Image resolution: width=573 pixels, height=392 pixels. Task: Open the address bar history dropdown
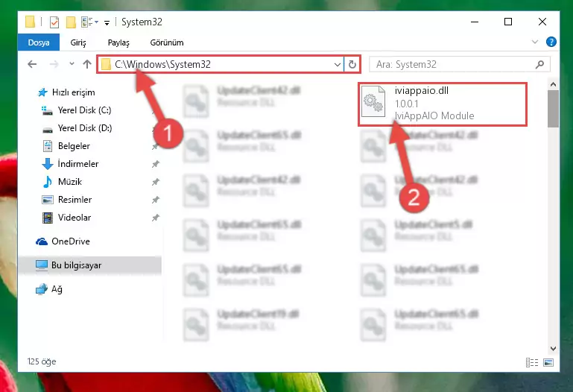338,65
